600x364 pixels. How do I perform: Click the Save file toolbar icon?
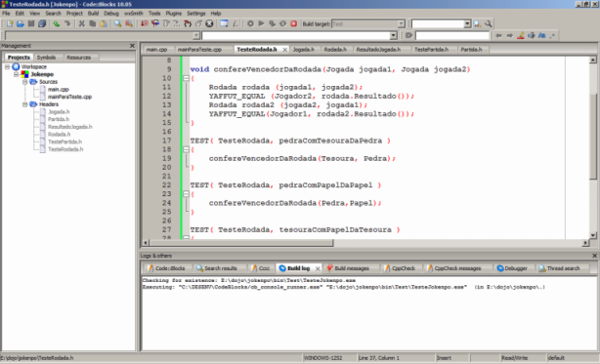click(x=31, y=23)
